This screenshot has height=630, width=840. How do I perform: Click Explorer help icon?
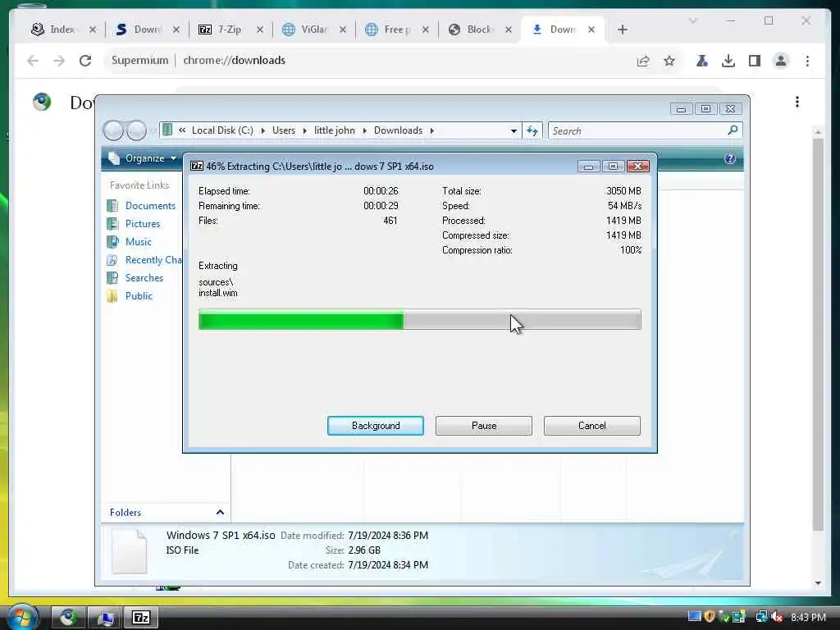point(729,158)
